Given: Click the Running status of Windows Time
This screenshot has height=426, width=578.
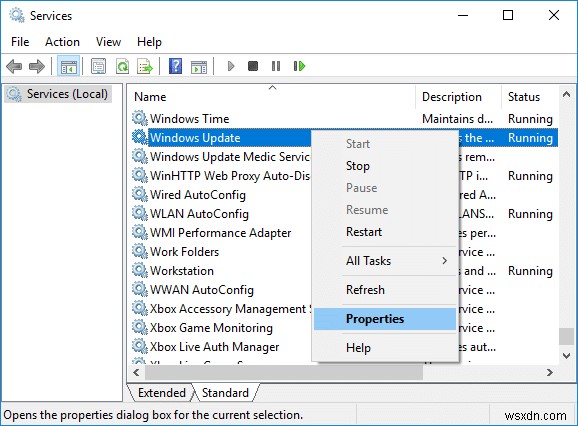Looking at the screenshot, I should coord(530,119).
